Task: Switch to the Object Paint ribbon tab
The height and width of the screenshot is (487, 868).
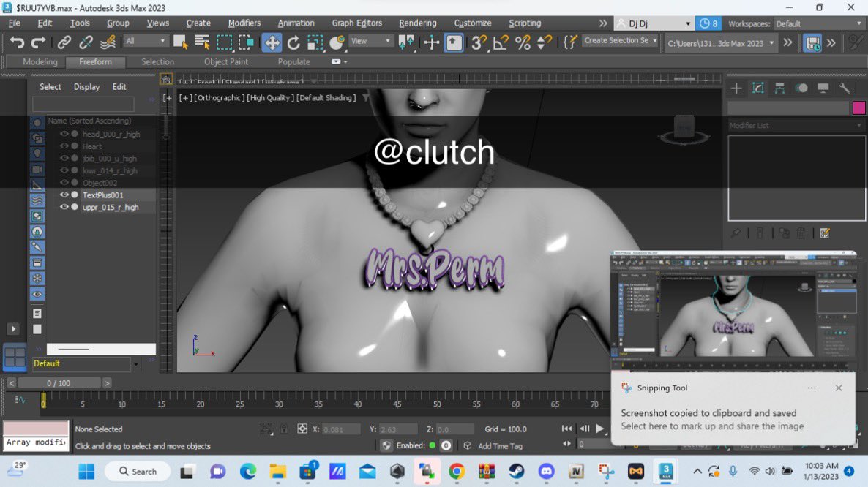Action: click(x=226, y=62)
